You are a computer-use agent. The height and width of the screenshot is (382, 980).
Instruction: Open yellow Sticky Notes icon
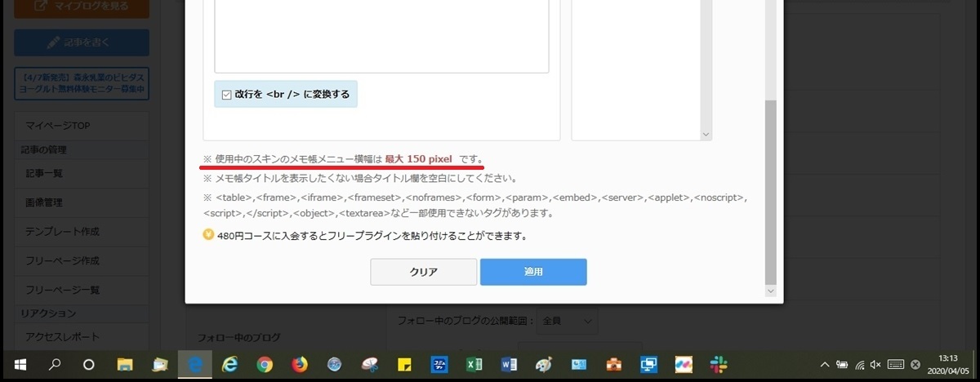point(403,365)
